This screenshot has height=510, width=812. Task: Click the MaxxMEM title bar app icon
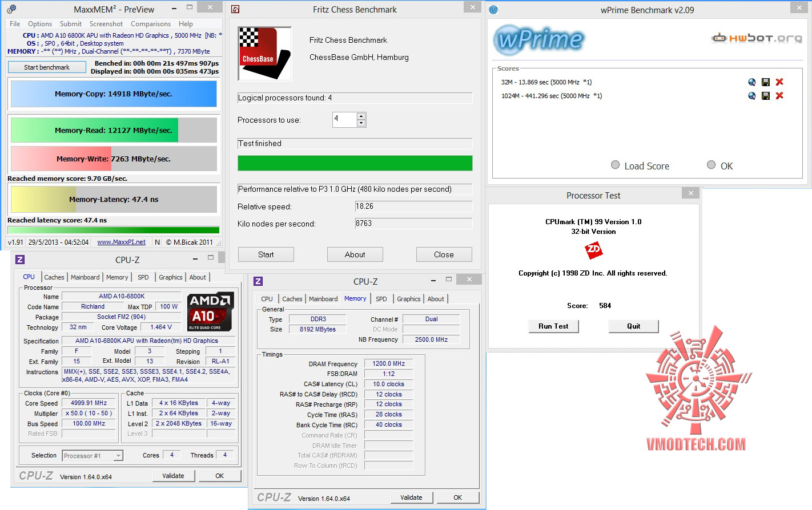tap(11, 9)
